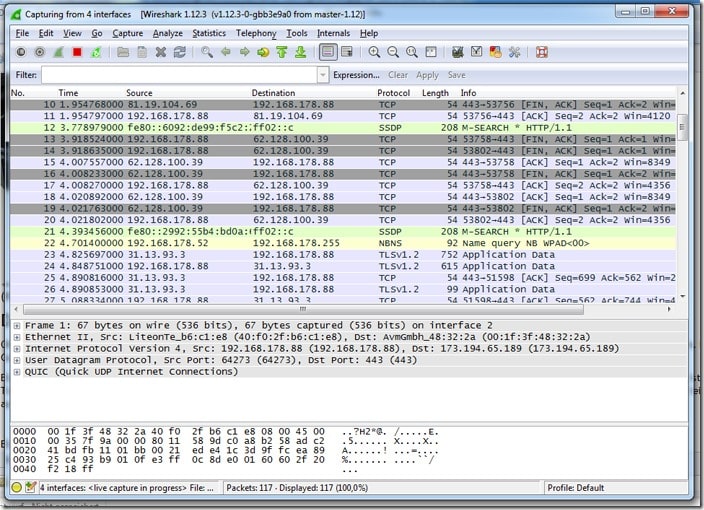704x510 pixels.
Task: Stop the running live capture (red square)
Action: click(77, 52)
